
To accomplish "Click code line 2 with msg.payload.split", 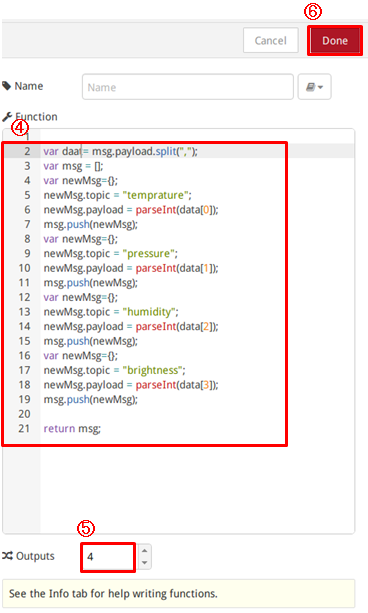I will [120, 151].
